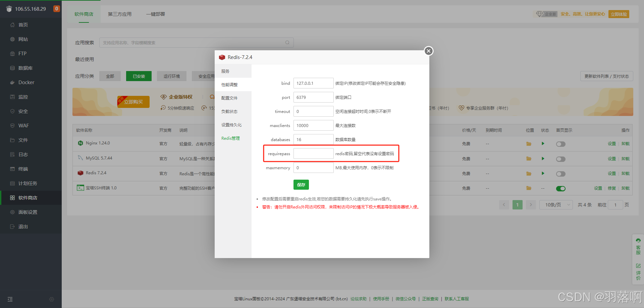Open the 10条/页 page size dropdown
Image resolution: width=644 pixels, height=308 pixels.
[x=556, y=205]
